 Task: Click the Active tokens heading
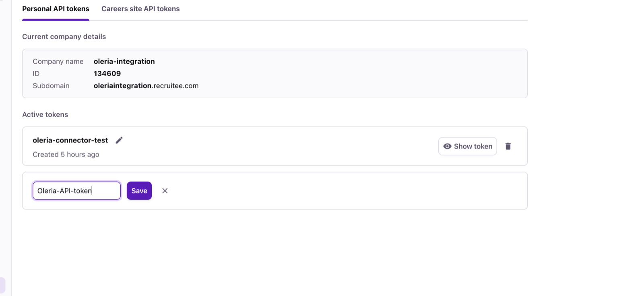(x=45, y=114)
